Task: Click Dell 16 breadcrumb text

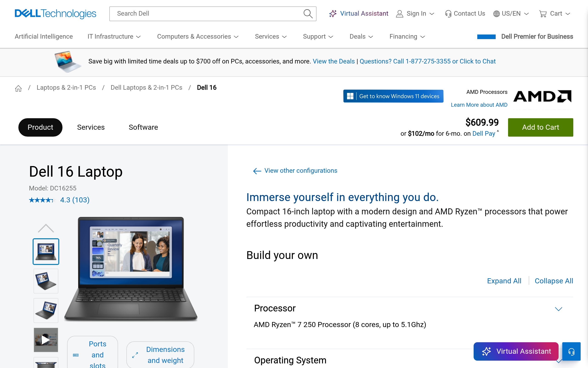Action: click(x=206, y=88)
